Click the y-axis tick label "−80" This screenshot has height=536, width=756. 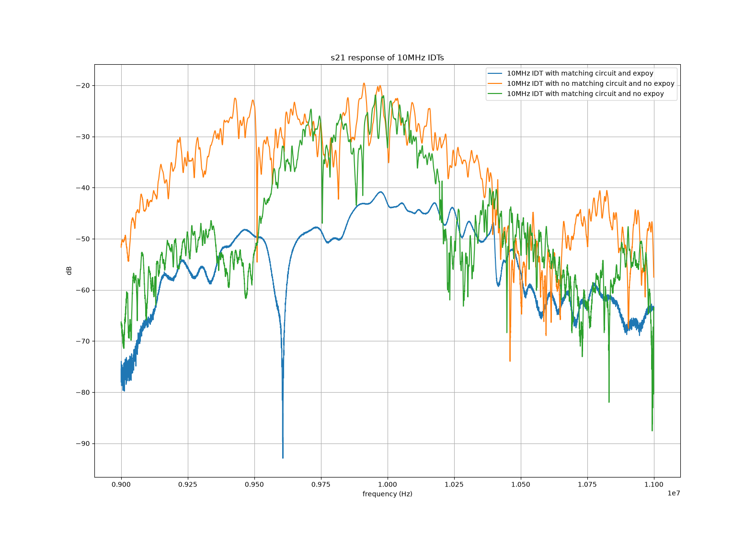(82, 392)
